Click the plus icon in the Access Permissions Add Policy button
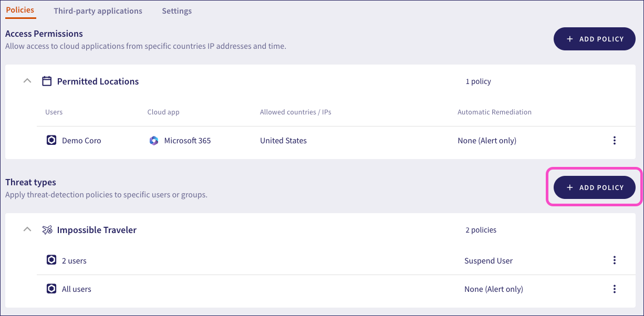 pos(570,38)
